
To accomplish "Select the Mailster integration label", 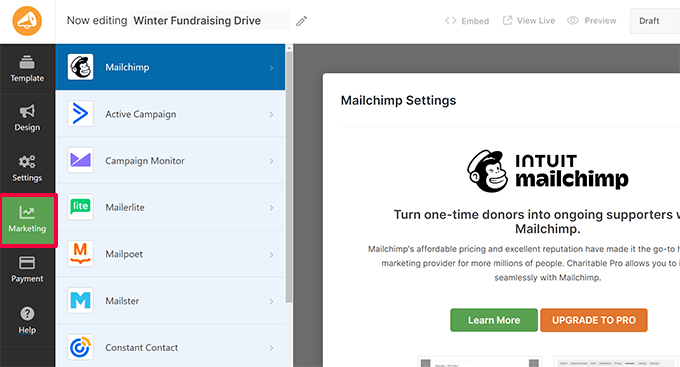I will (122, 301).
